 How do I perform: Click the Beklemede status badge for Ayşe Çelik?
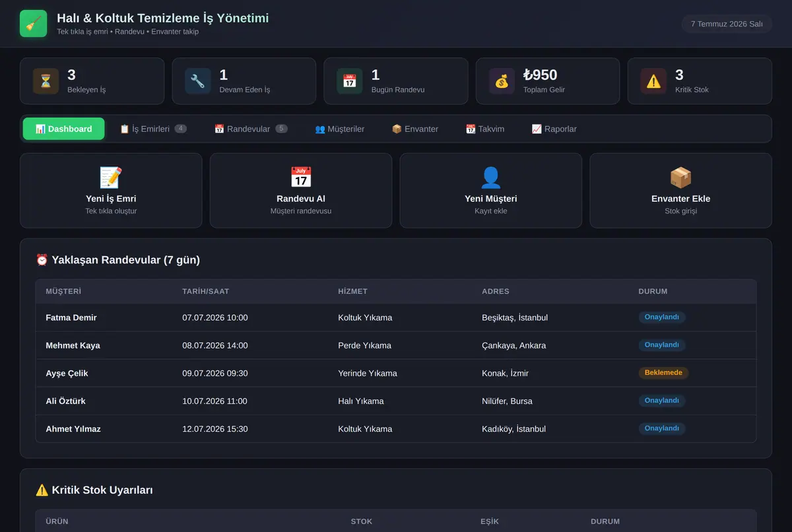663,372
